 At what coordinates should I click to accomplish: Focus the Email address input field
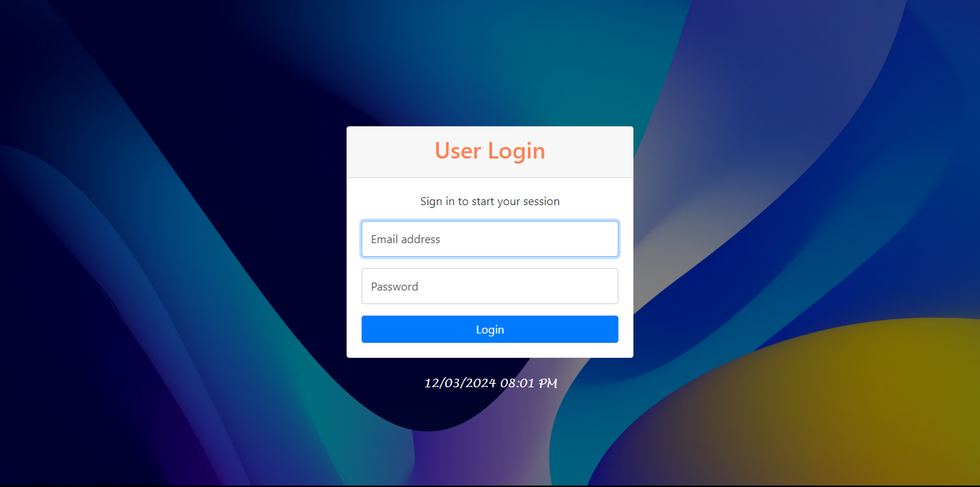[490, 239]
